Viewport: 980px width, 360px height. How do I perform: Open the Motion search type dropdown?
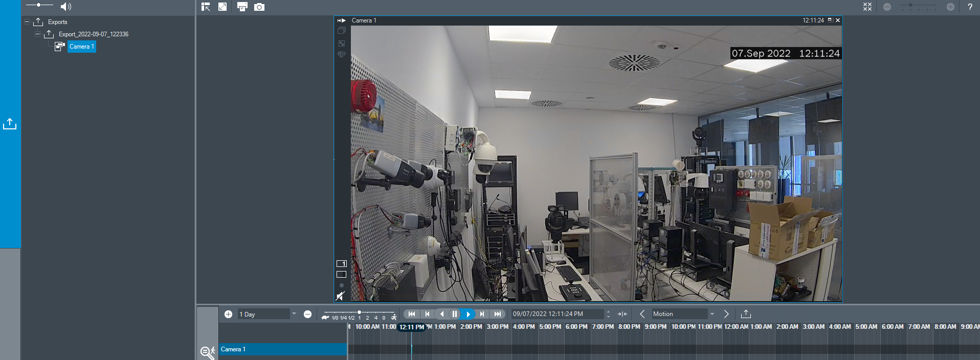pos(711,314)
